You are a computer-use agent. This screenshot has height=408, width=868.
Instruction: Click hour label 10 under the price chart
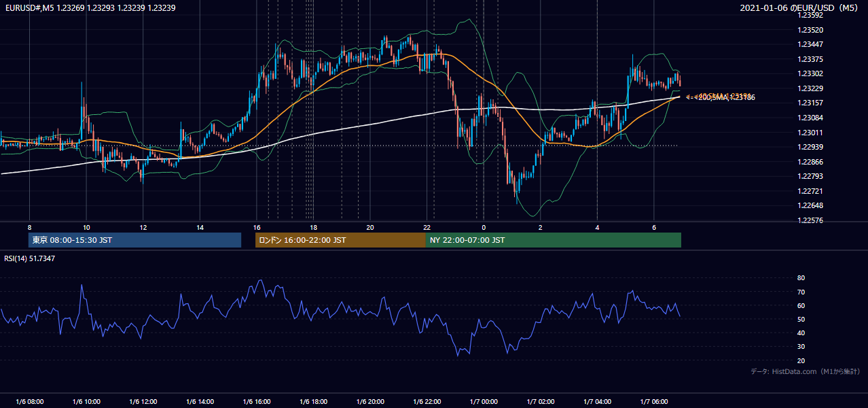tap(86, 227)
